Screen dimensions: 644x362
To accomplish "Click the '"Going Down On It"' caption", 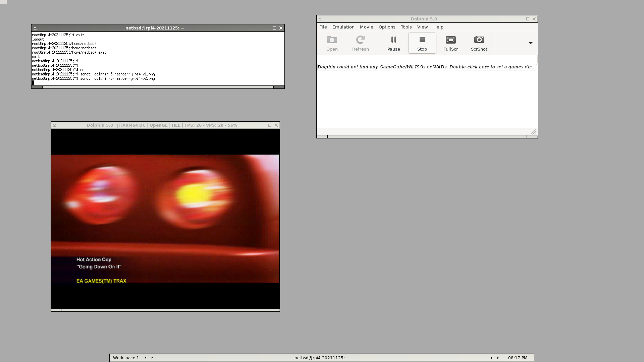I will (99, 267).
